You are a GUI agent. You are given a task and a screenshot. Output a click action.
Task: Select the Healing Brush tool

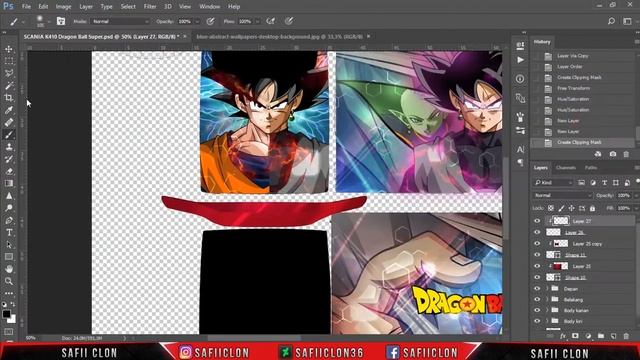point(9,122)
